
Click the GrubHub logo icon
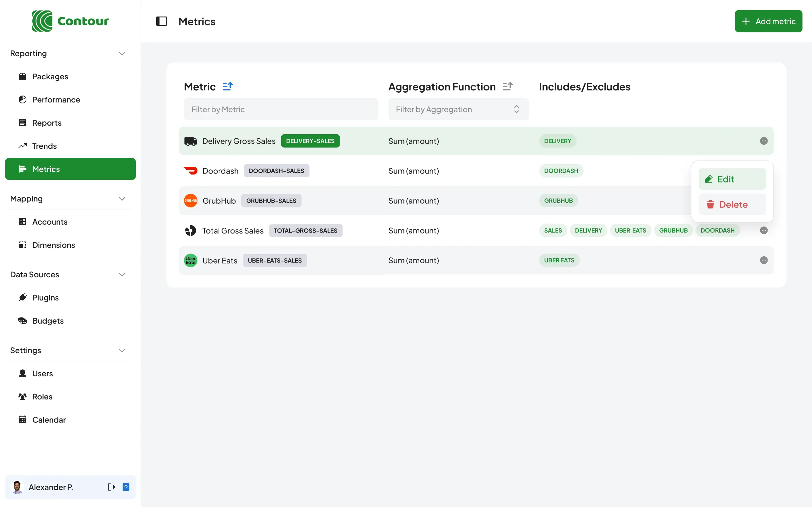tap(190, 201)
